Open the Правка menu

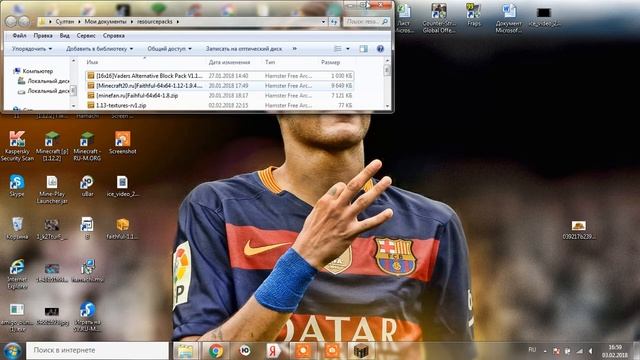pyautogui.click(x=43, y=36)
